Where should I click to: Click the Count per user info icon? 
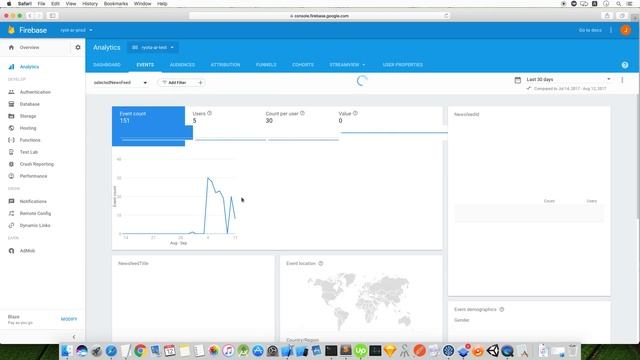pos(302,113)
